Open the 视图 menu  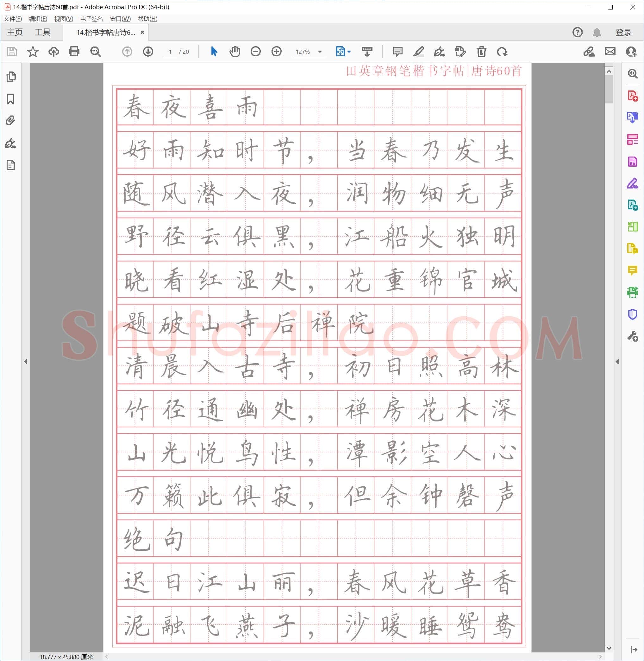(x=64, y=19)
